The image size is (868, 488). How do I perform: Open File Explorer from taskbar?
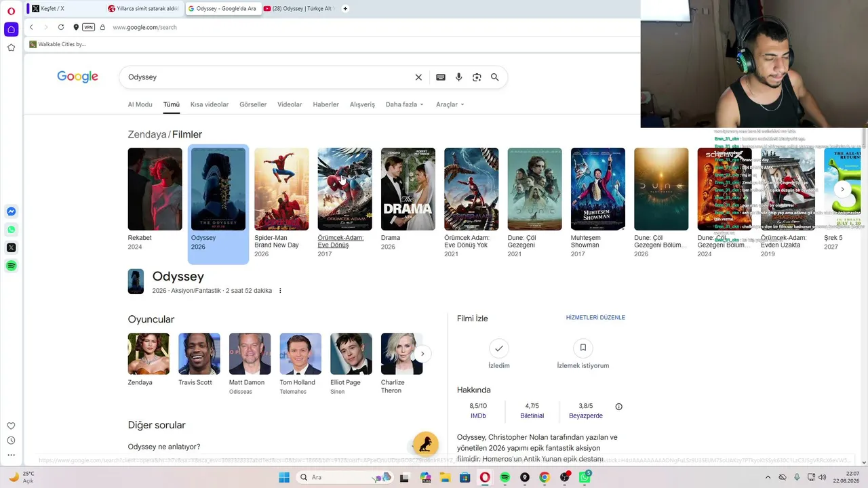coord(446,477)
